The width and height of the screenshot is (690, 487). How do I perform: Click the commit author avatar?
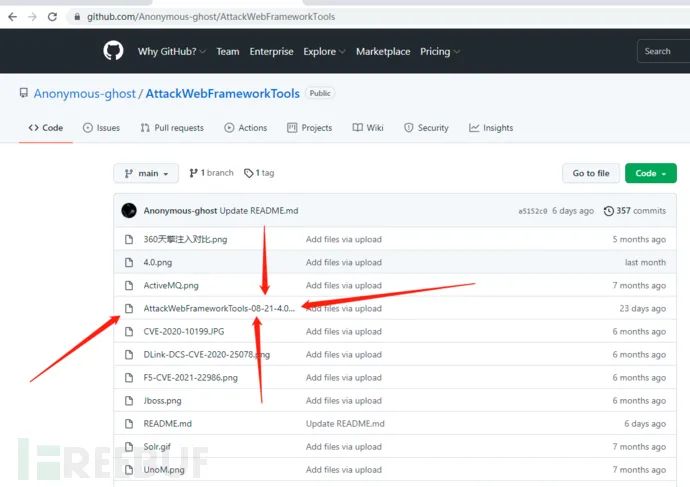(129, 211)
